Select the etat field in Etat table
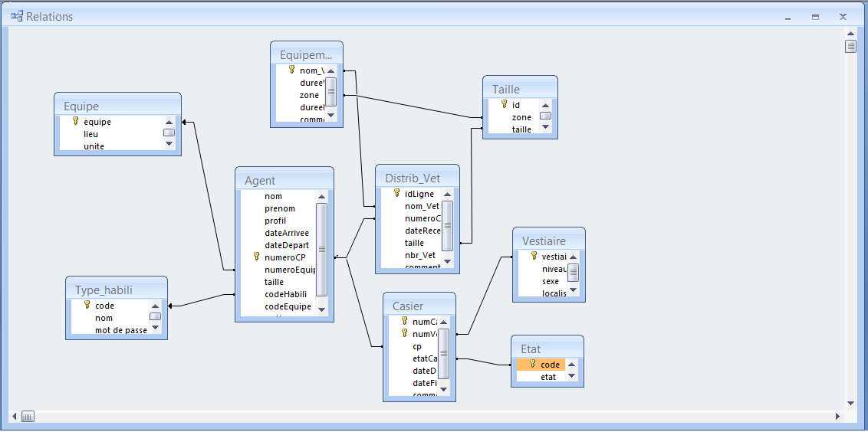The height and width of the screenshot is (432, 868). pos(548,377)
